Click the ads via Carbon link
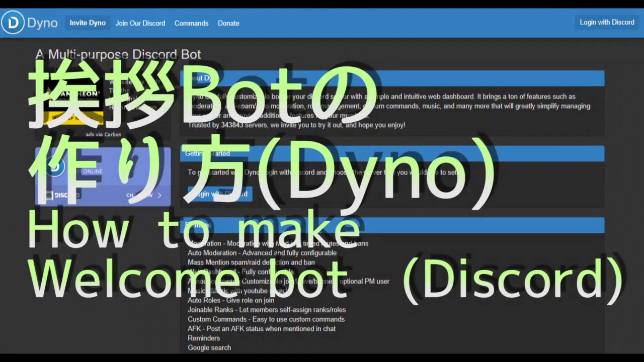This screenshot has width=644, height=362. tap(103, 134)
